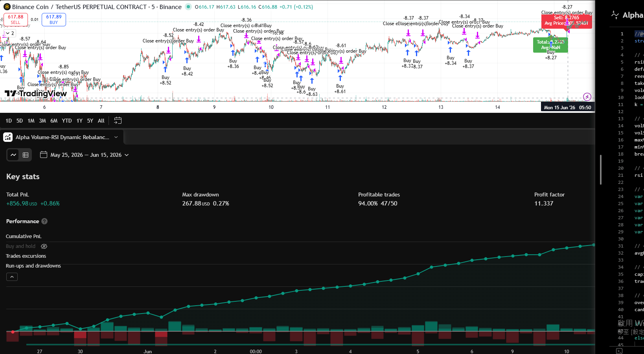Click the green Total position label on chart
The image size is (644, 354).
click(550, 45)
